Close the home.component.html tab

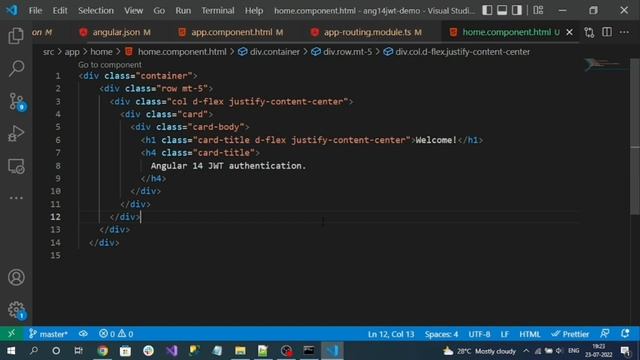point(569,32)
